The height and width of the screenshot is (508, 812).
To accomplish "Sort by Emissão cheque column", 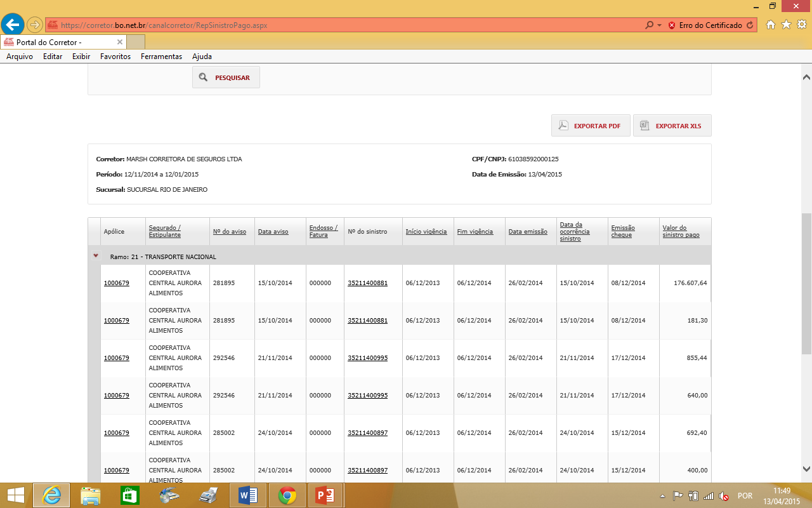I will pyautogui.click(x=623, y=231).
